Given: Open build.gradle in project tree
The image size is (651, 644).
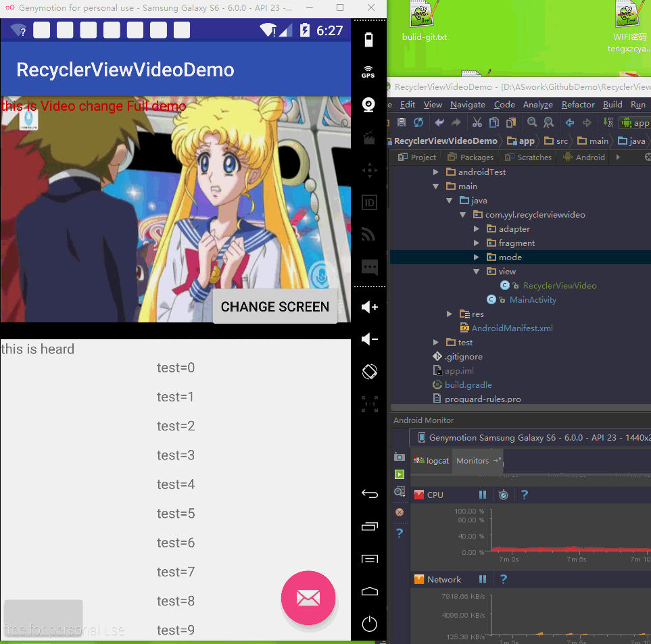Looking at the screenshot, I should pyautogui.click(x=468, y=385).
